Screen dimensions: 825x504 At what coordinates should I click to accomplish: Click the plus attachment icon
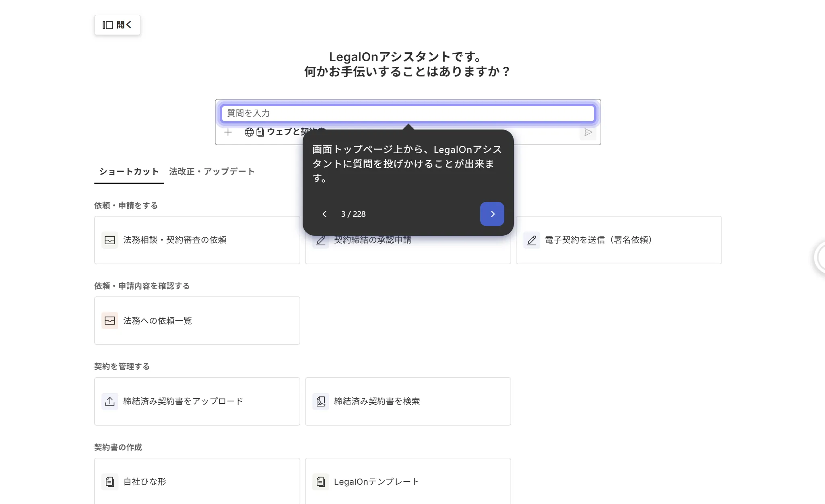(x=228, y=132)
